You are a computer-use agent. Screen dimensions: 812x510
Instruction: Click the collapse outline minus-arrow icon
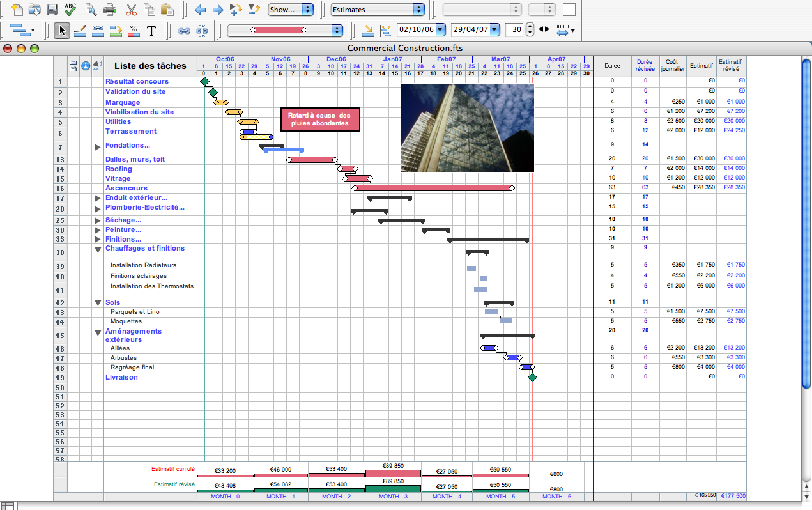point(254,10)
